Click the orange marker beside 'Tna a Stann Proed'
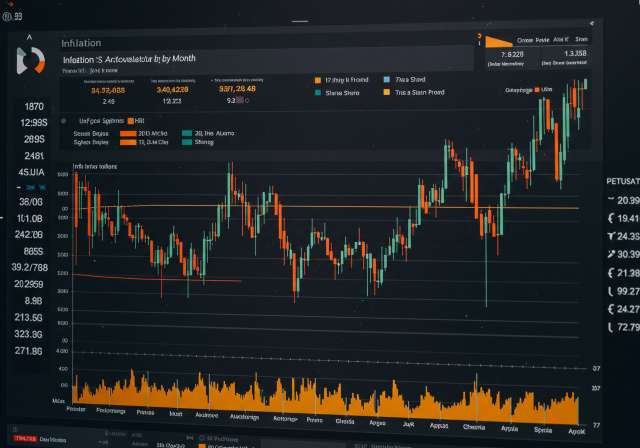The width and height of the screenshot is (640, 448). tap(387, 92)
